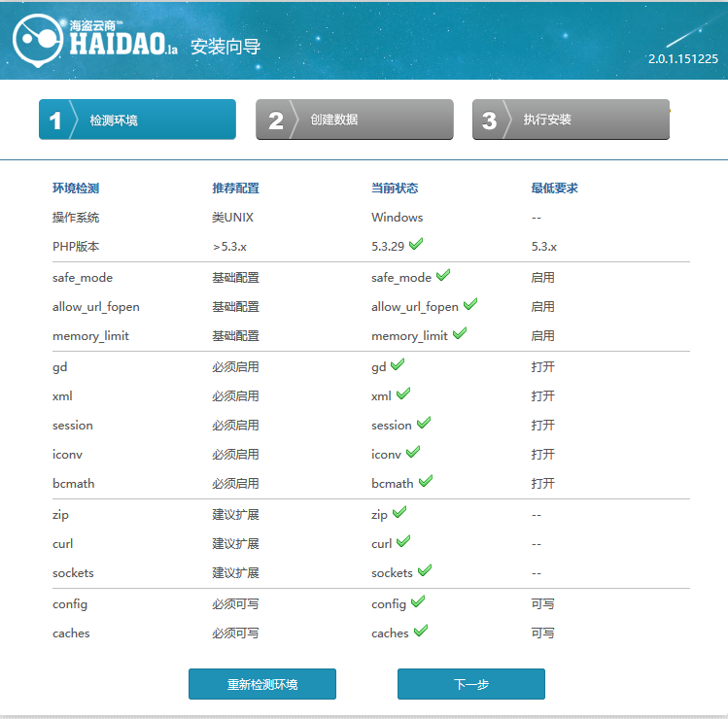Click the green checkmark beside PHP version 5.3.29

coord(416,245)
